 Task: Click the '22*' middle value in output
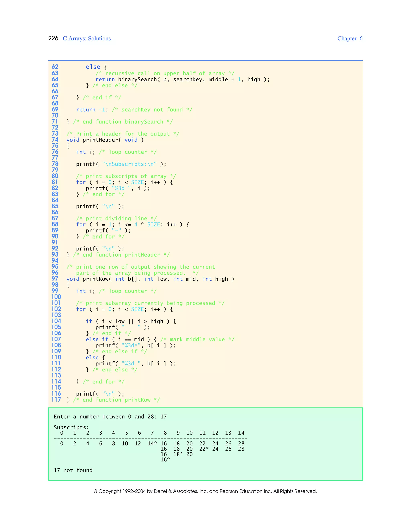pos(204,449)
